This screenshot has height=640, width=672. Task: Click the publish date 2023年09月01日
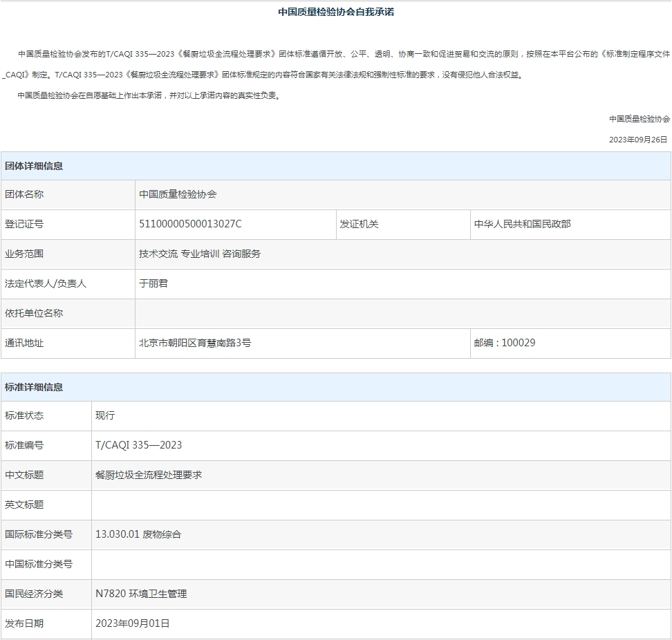coord(133,623)
